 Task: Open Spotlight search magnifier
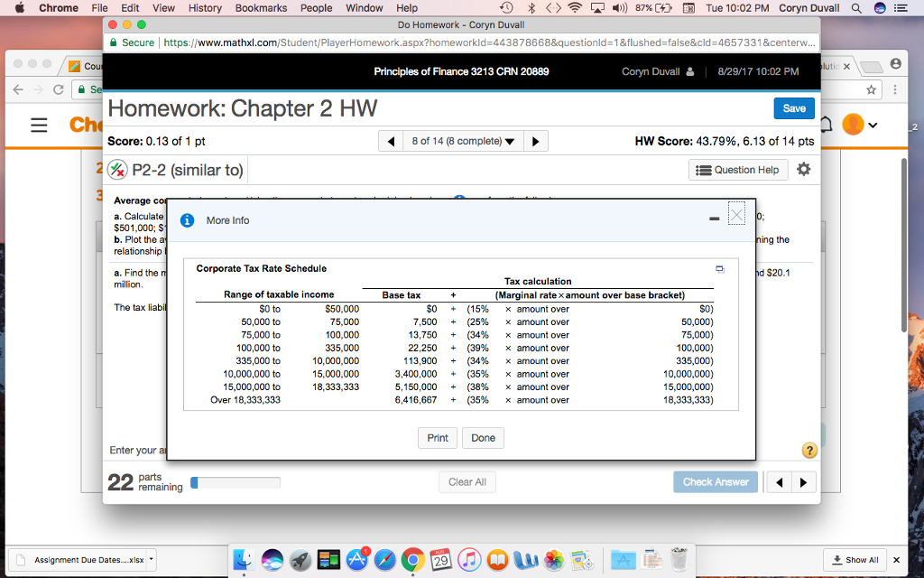(x=857, y=7)
